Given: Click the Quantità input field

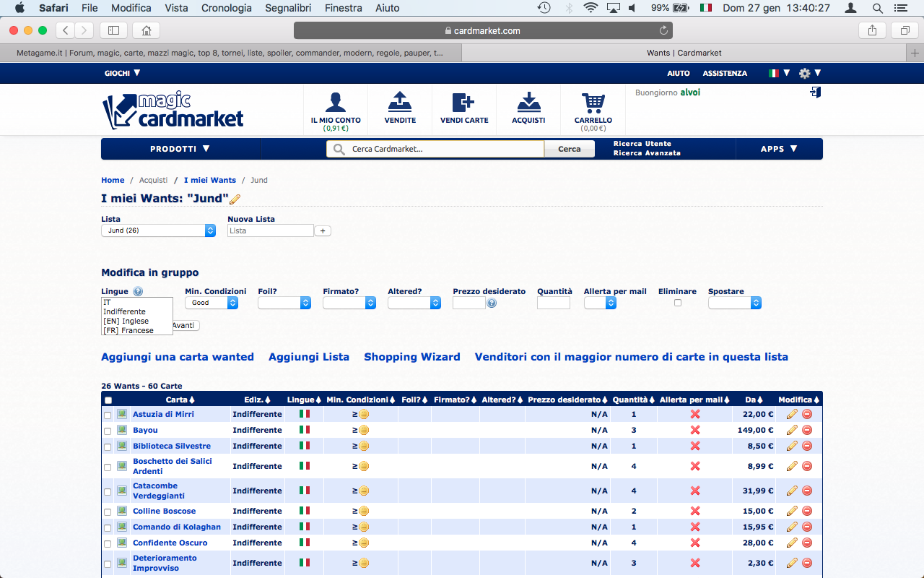Looking at the screenshot, I should [554, 303].
